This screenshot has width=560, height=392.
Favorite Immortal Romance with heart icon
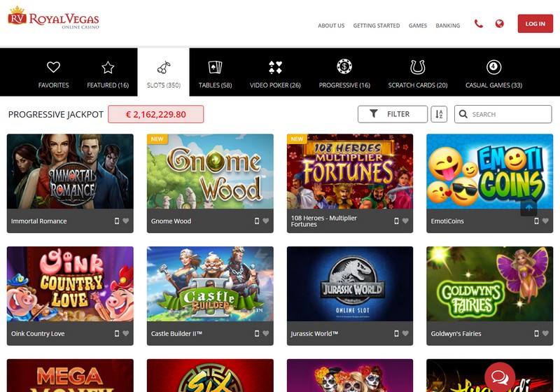pos(126,221)
